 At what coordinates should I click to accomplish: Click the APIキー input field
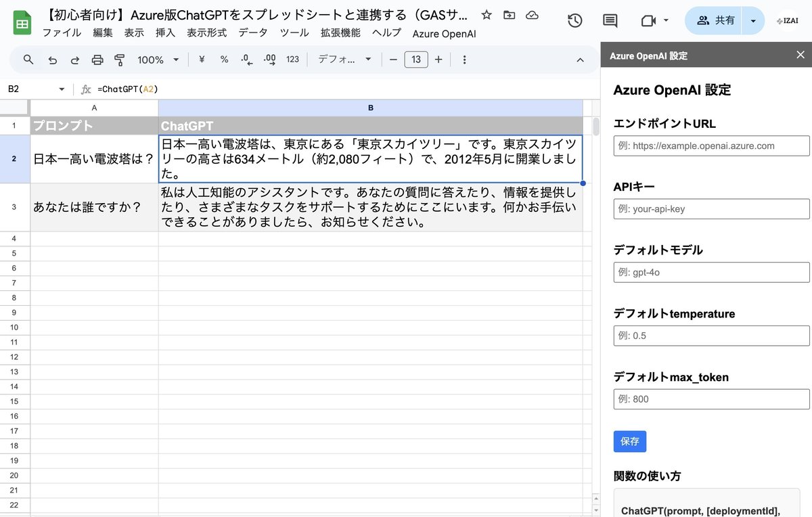tap(712, 209)
